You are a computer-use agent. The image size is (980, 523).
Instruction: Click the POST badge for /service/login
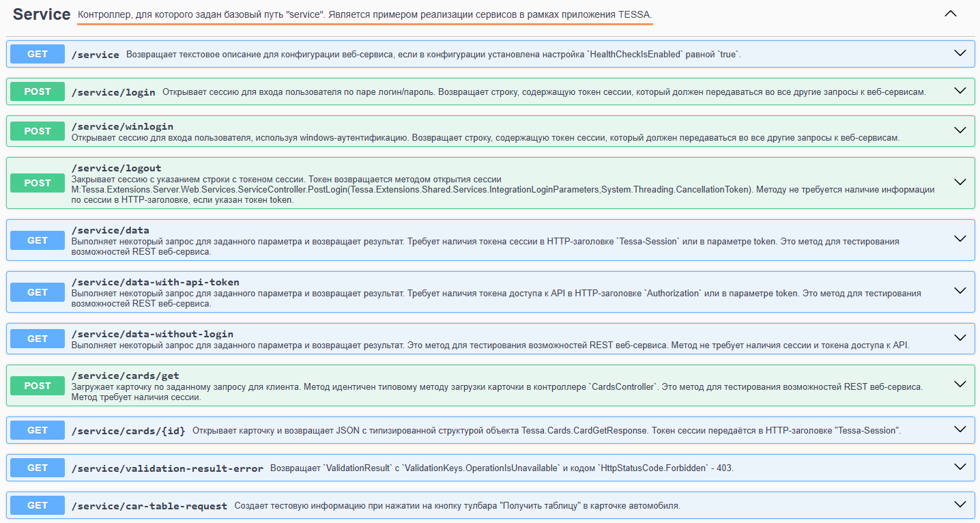coord(38,91)
